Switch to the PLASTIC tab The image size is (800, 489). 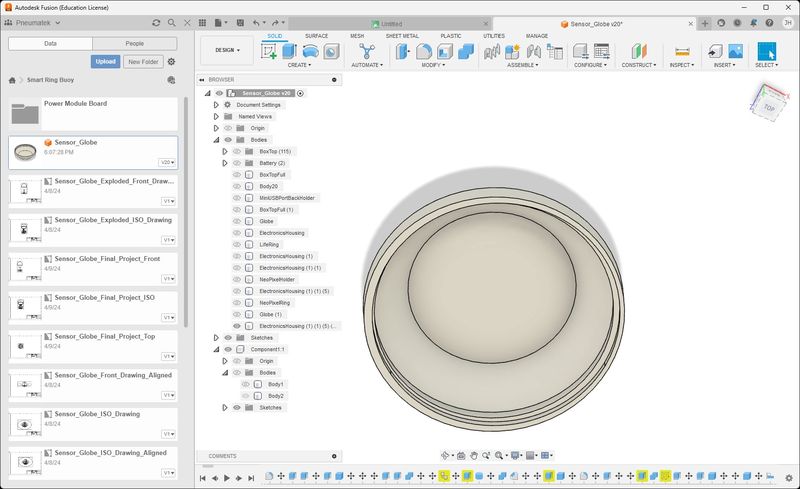click(x=451, y=36)
